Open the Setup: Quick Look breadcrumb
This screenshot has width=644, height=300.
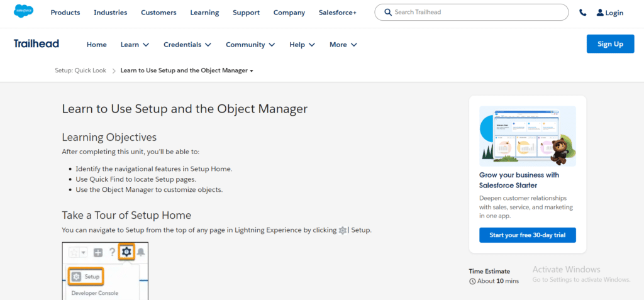80,70
